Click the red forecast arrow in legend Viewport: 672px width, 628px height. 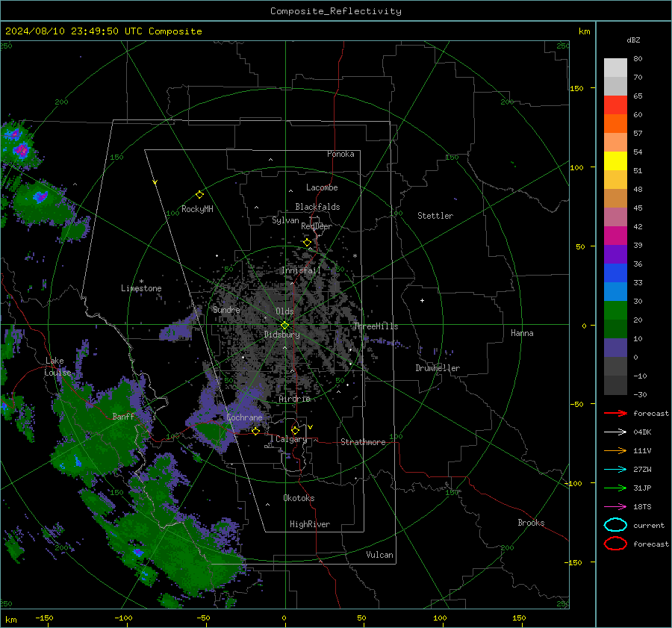pyautogui.click(x=615, y=413)
